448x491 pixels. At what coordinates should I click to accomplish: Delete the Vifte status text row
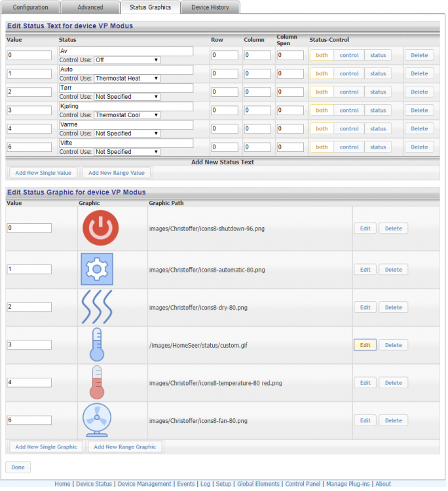tap(419, 147)
